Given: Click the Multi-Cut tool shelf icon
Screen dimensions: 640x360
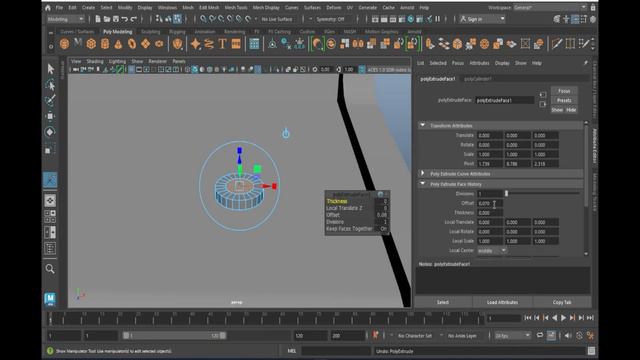Looking at the screenshot, I should point(557,44).
